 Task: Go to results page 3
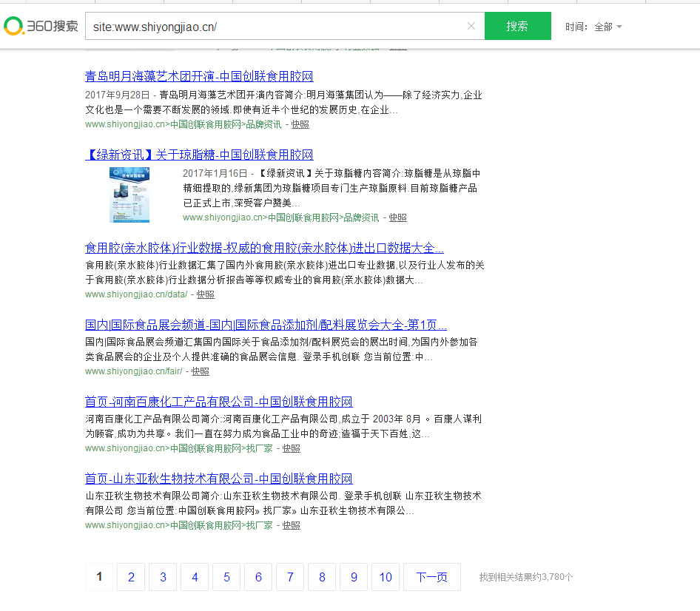tap(163, 577)
